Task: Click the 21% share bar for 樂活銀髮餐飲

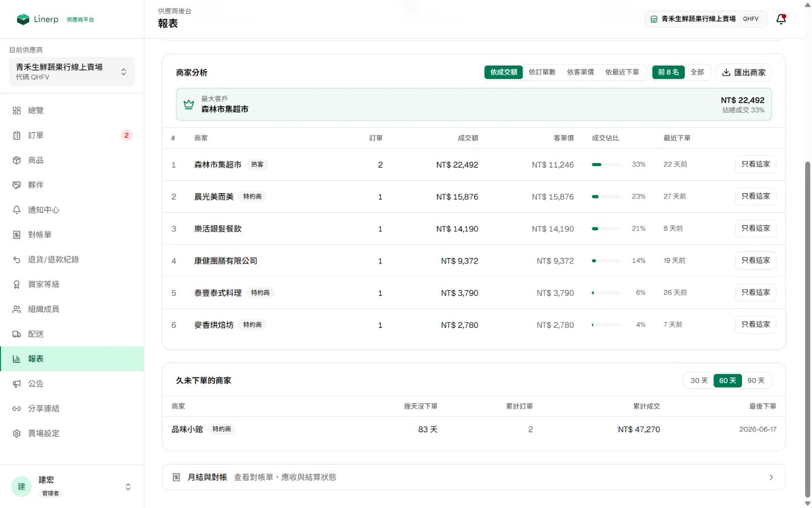Action: coord(606,229)
